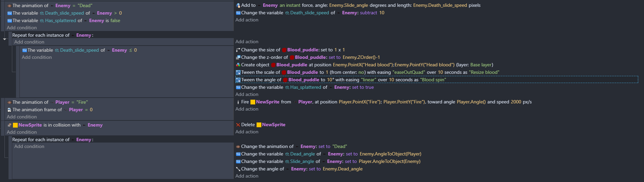Click the Create object action icon
This screenshot has height=182, width=644.
(238, 65)
